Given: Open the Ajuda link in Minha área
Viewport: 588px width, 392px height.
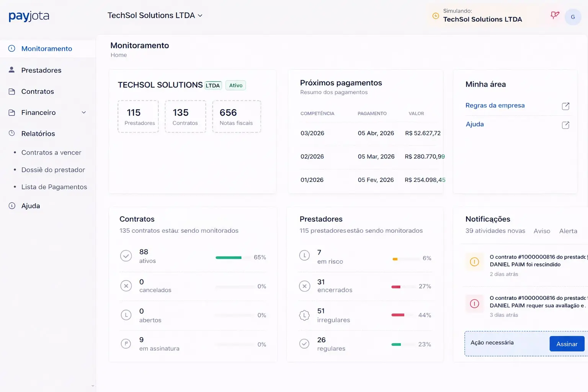Looking at the screenshot, I should pos(475,124).
